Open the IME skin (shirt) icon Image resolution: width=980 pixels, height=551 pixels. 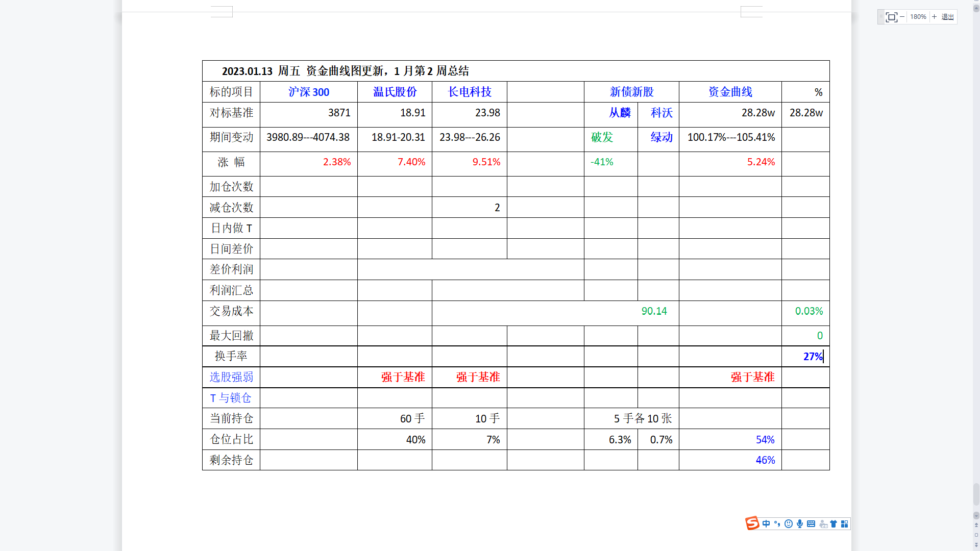click(834, 524)
